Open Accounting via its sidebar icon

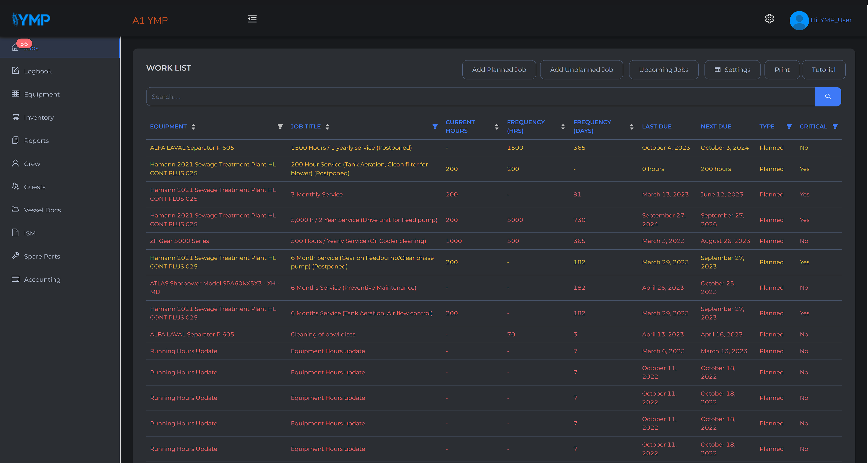[x=15, y=279]
